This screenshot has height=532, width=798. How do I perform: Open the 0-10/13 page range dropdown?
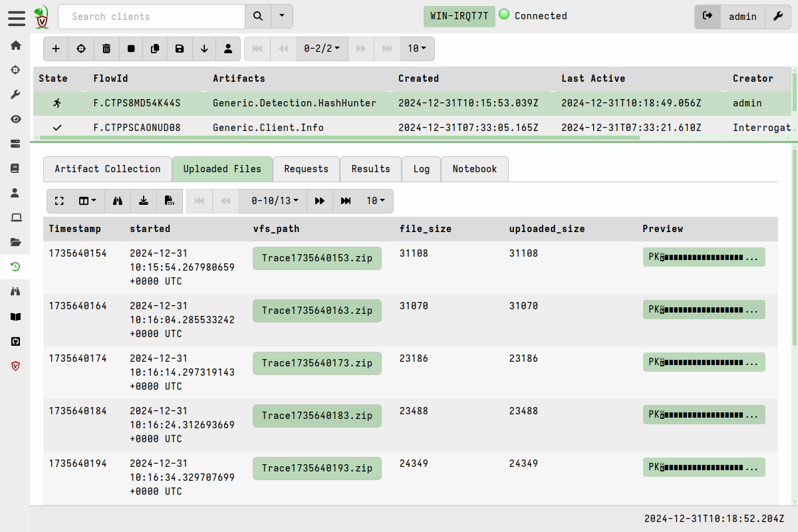(x=274, y=201)
